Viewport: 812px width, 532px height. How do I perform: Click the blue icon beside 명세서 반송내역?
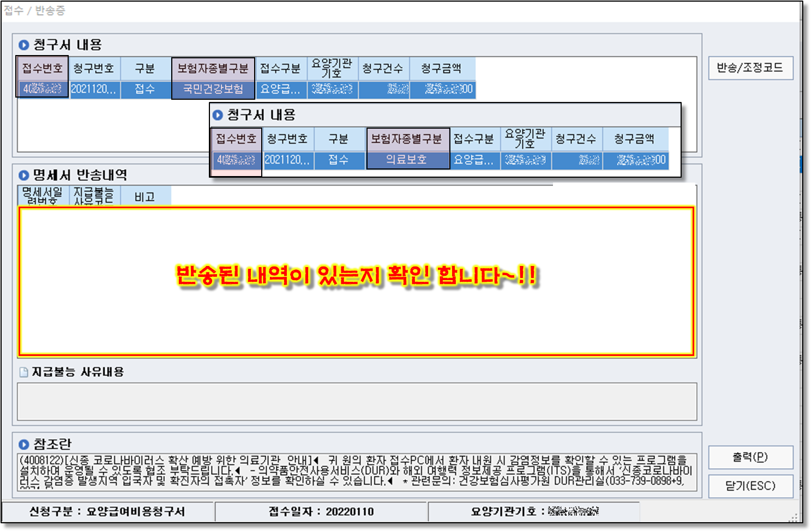[x=23, y=176]
